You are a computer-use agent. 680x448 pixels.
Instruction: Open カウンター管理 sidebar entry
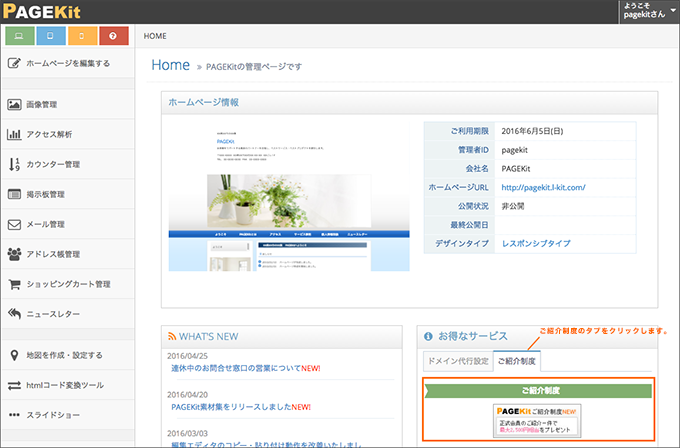point(68,164)
